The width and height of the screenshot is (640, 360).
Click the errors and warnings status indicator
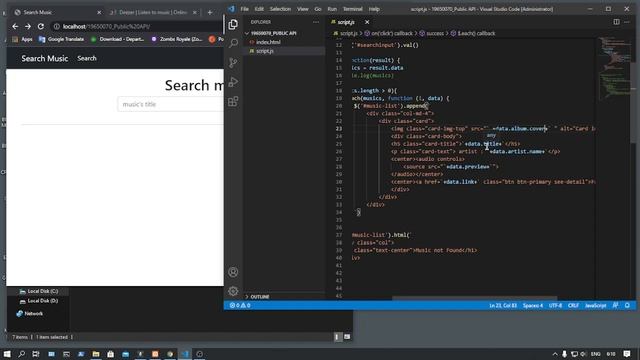click(x=240, y=305)
